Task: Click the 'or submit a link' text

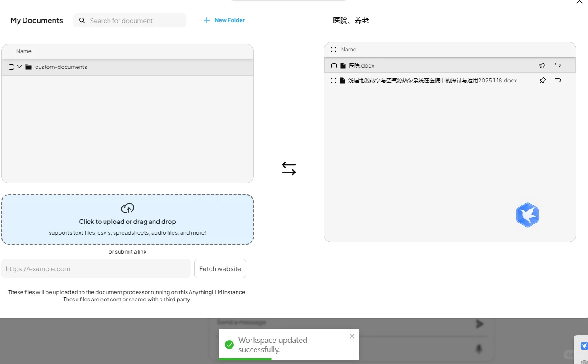Action: click(x=128, y=252)
